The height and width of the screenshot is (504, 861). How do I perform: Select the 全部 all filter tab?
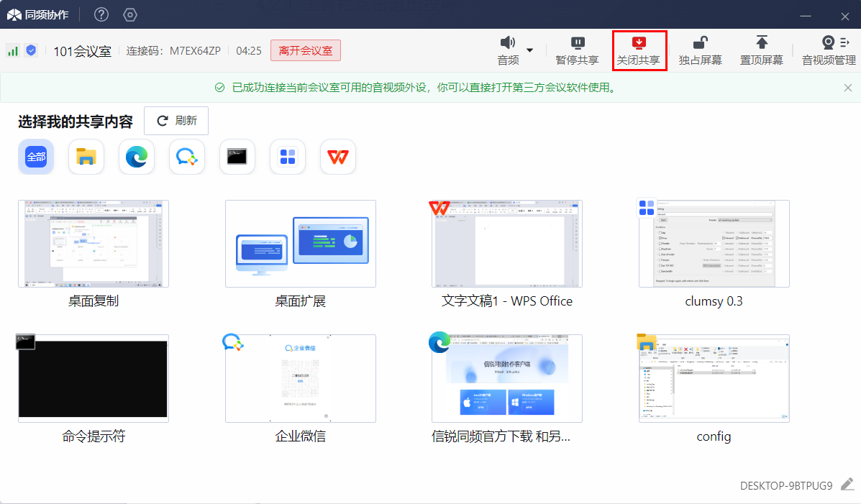36,157
